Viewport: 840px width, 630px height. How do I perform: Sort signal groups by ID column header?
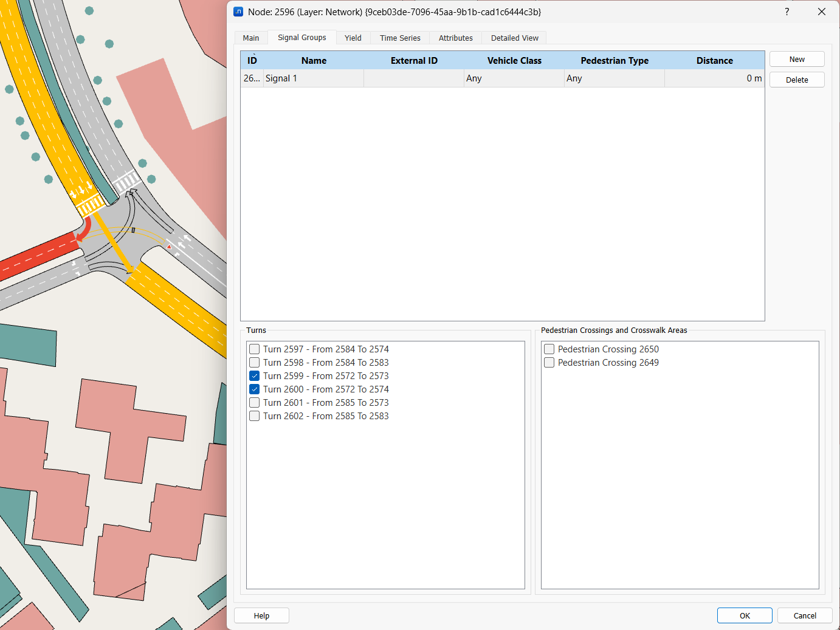[252, 61]
